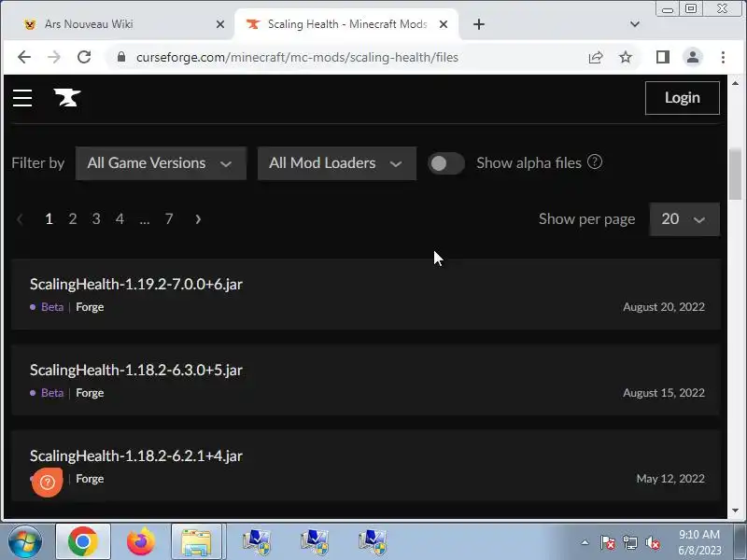The image size is (747, 560).
Task: Click the previous page left chevron
Action: point(20,219)
